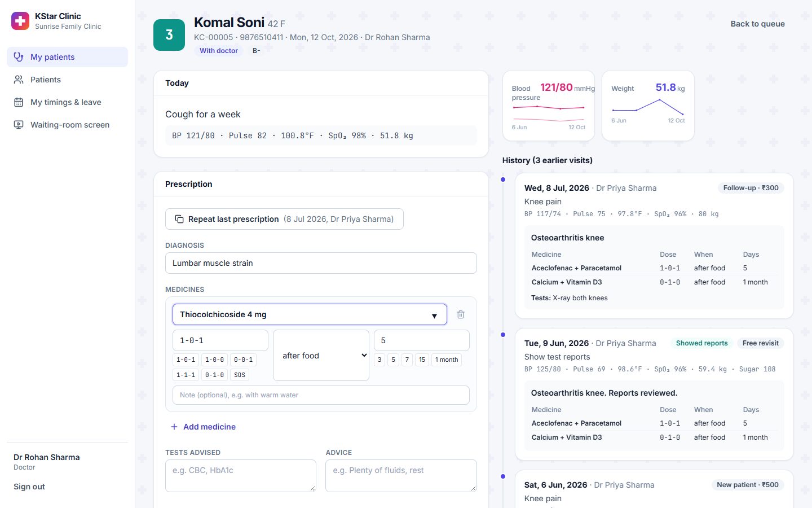Click the stethoscope icon beside My patients
812x508 pixels.
tap(19, 57)
